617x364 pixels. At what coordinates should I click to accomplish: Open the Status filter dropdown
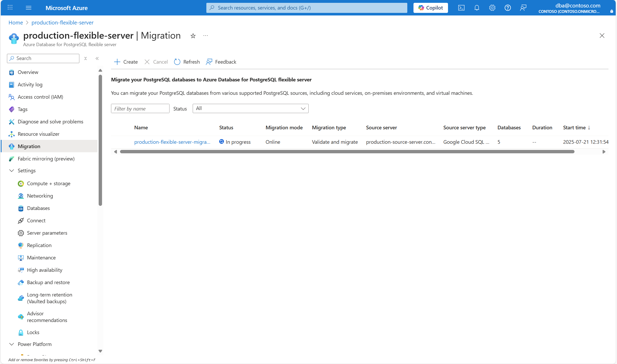(250, 108)
